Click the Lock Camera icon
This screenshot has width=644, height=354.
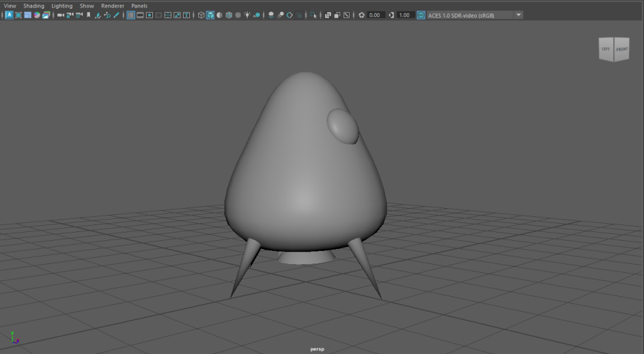click(x=70, y=14)
